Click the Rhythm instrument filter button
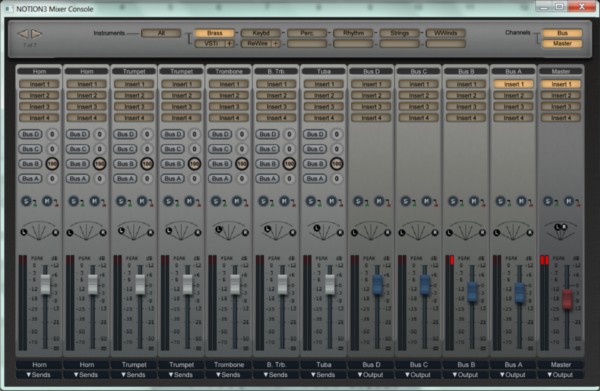 click(353, 33)
